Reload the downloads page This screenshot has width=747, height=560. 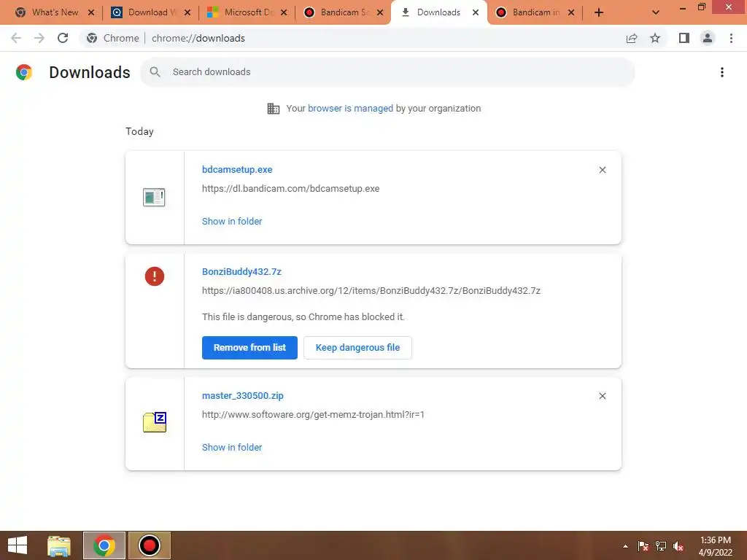63,38
